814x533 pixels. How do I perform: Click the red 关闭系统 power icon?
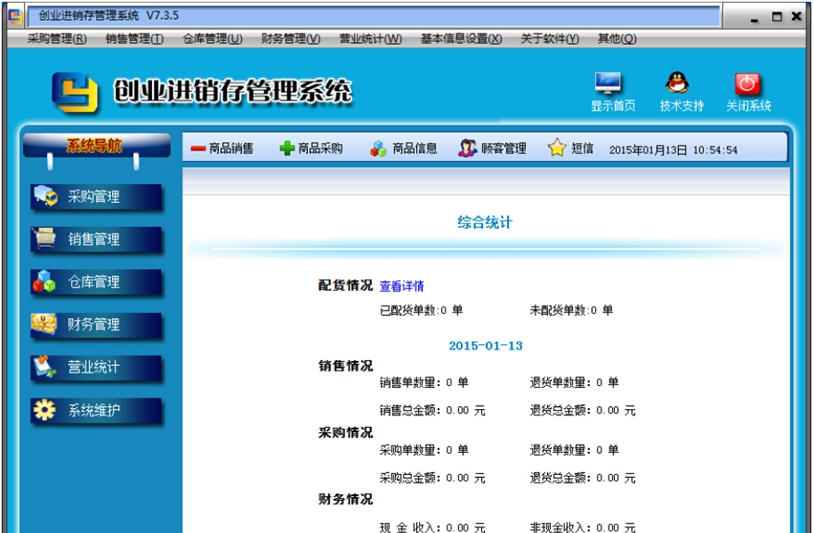747,84
